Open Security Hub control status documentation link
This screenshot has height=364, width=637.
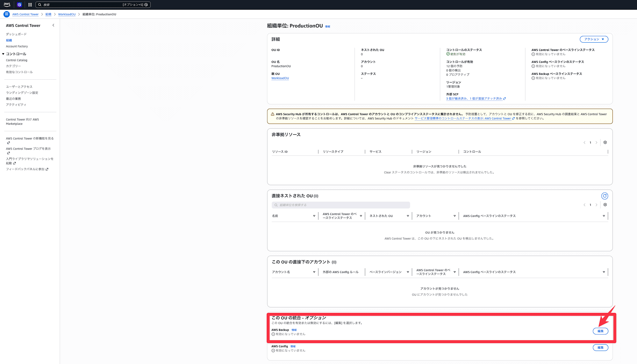coord(465,118)
